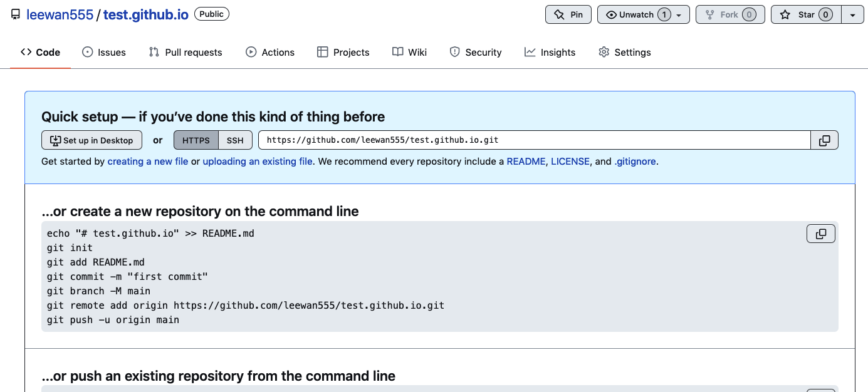
Task: Select the HTTPS clone protocol
Action: pos(196,140)
